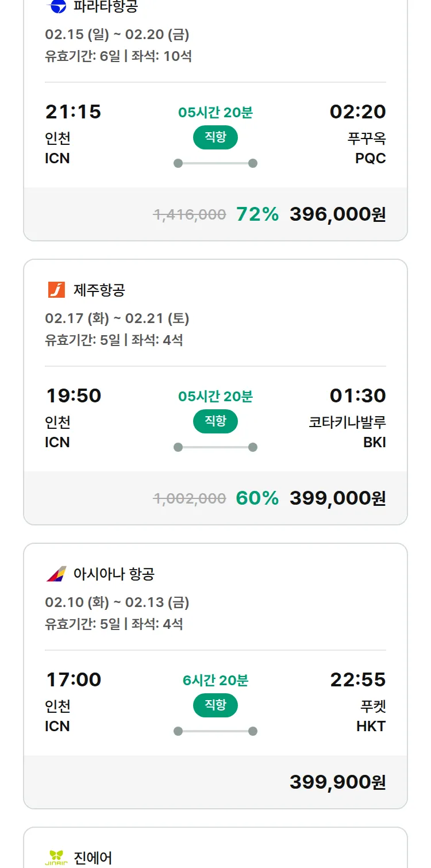Click the Jeju Air orange logo
Screen dimensions: 431x868
(56, 290)
